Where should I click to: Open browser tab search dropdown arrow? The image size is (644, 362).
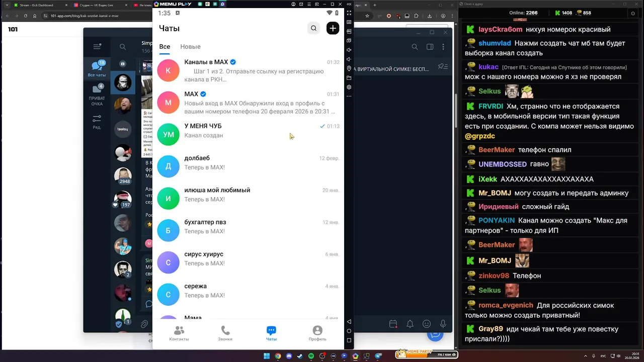click(x=7, y=5)
